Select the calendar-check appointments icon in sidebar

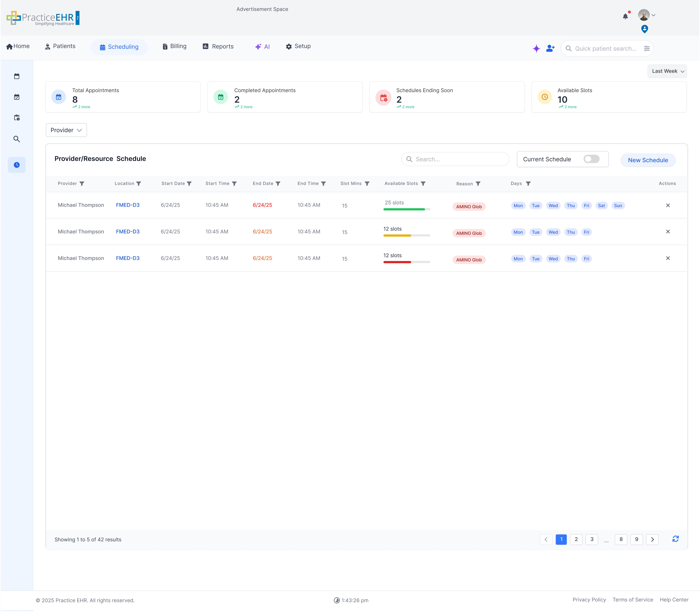point(17,97)
